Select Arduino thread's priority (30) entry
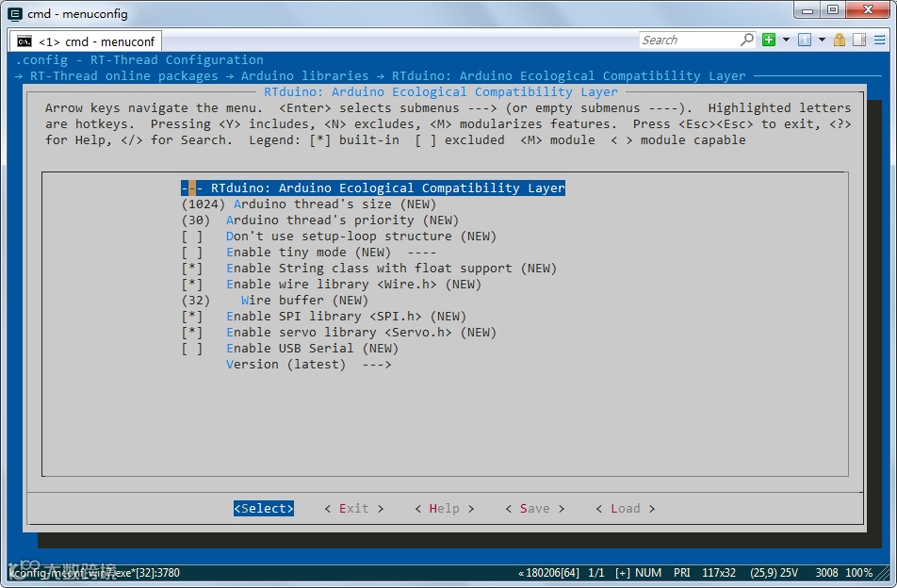Screen dimensions: 897x588 click(319, 220)
